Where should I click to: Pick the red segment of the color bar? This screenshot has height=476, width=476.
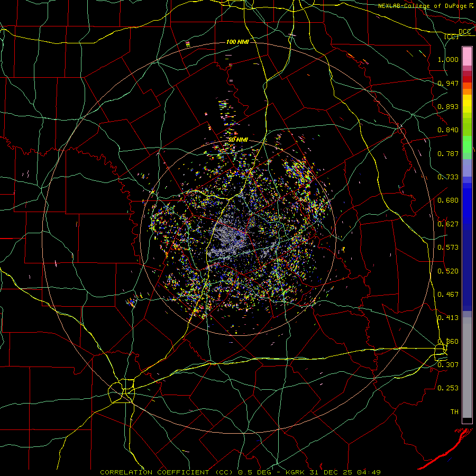click(467, 79)
